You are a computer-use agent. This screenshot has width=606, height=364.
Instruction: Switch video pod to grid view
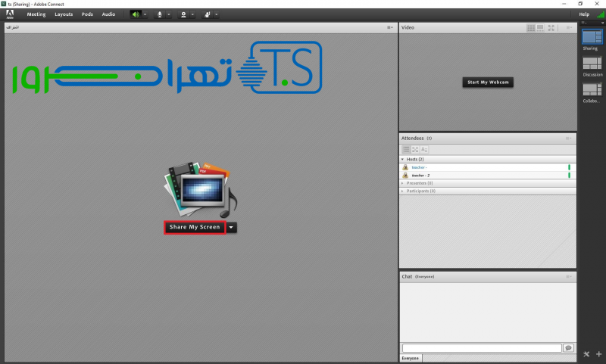[531, 27]
